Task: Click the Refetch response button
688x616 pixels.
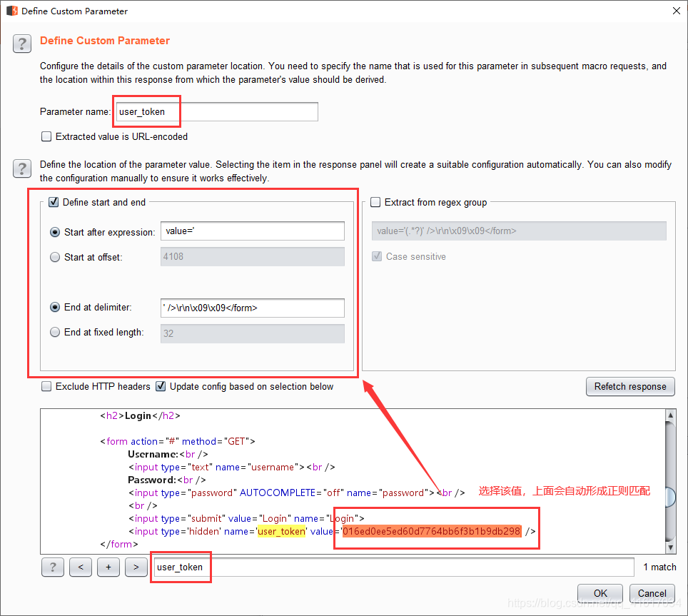Action: coord(630,387)
